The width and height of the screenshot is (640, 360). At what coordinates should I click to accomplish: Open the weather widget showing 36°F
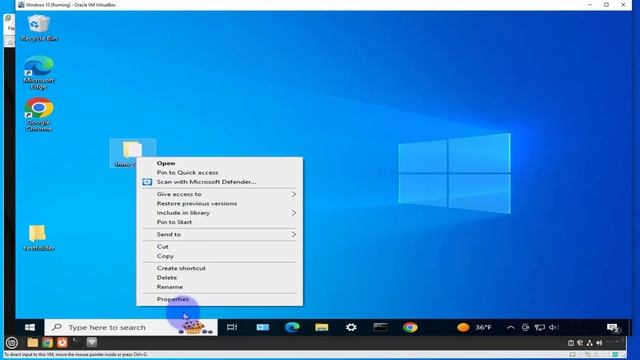click(474, 327)
